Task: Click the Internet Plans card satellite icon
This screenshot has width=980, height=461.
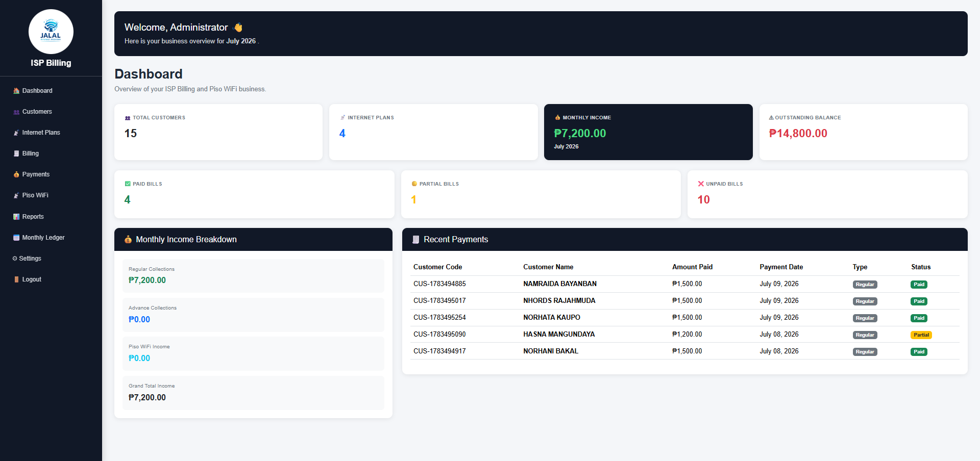Action: (x=342, y=118)
